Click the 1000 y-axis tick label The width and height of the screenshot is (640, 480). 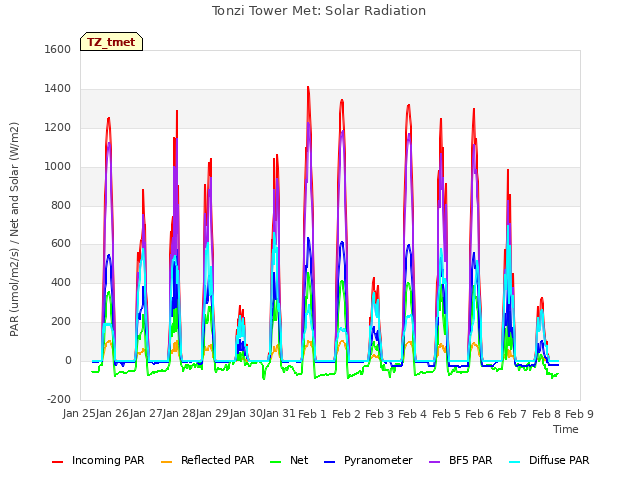click(x=58, y=167)
